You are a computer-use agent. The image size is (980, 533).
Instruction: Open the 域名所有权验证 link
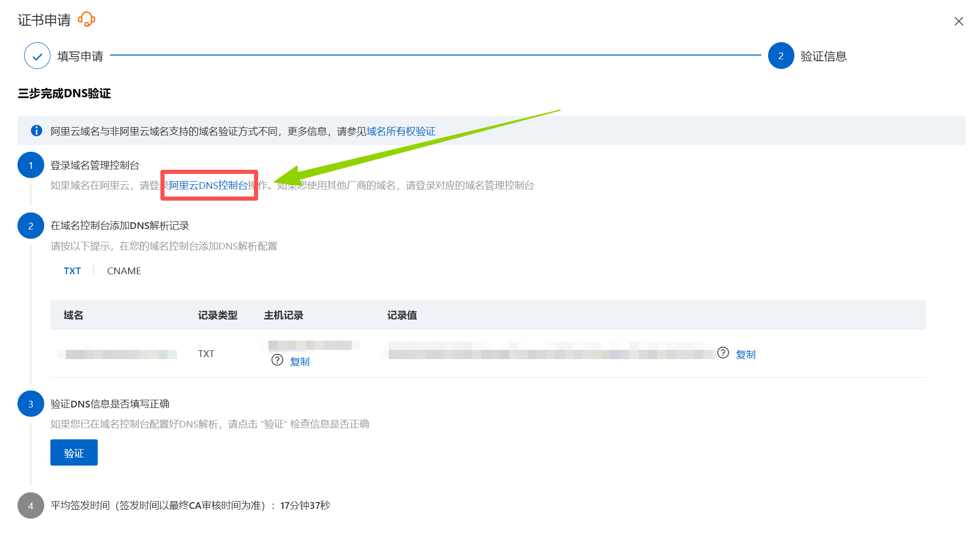click(401, 131)
